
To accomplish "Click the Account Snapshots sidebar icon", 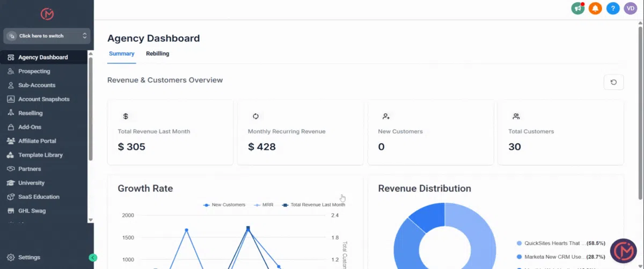I will pos(11,99).
